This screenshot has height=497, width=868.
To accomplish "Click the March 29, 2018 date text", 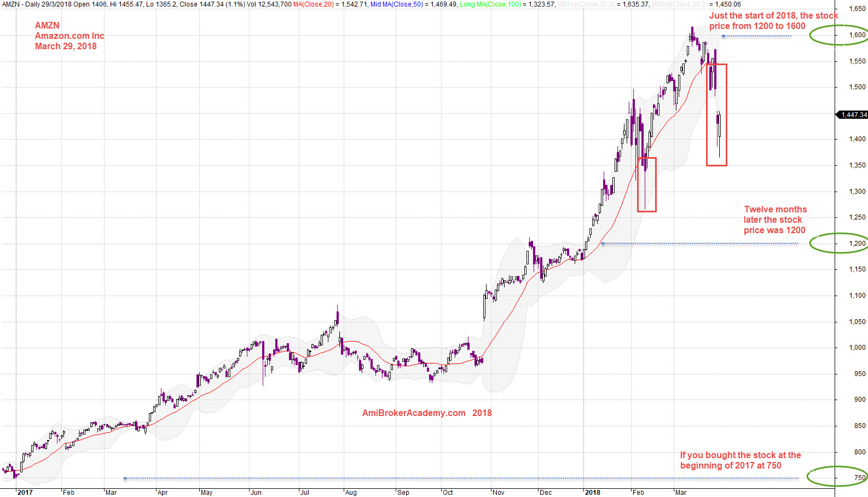I will (x=66, y=47).
